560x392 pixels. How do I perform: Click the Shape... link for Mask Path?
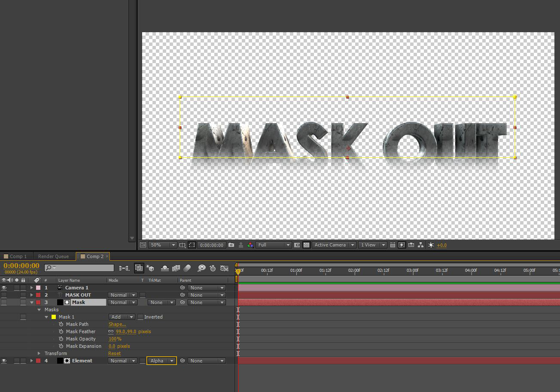tap(117, 324)
